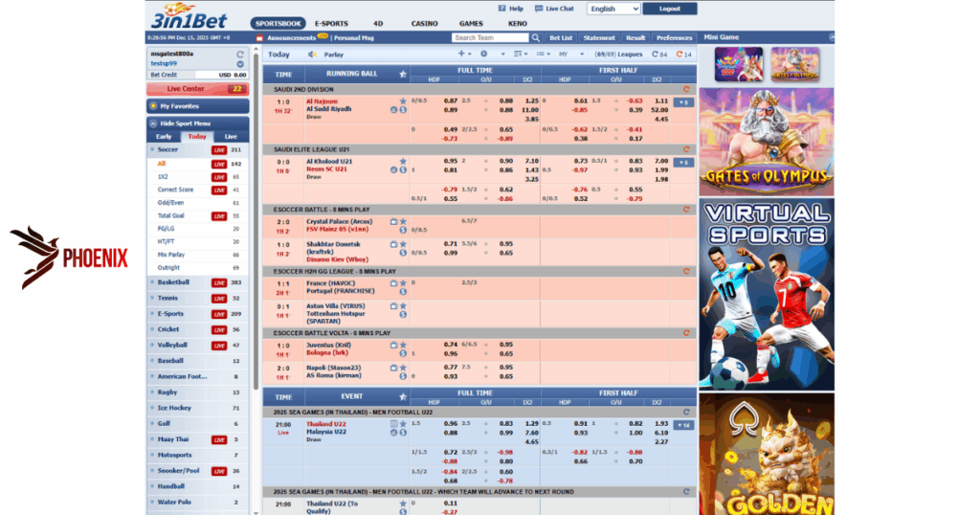Favorite the Shakhtar Donetsk match
Viewport: 980px width, 515px height.
point(403,244)
